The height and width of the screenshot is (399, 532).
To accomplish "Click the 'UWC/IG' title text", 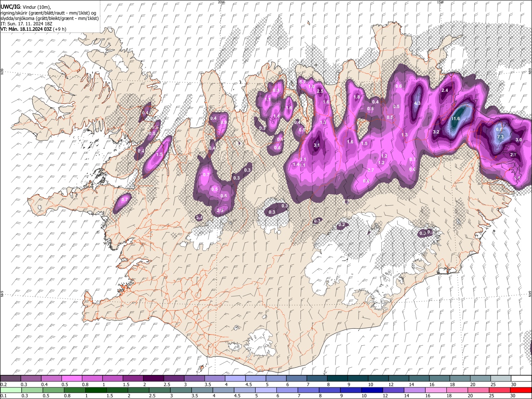I will point(10,7).
